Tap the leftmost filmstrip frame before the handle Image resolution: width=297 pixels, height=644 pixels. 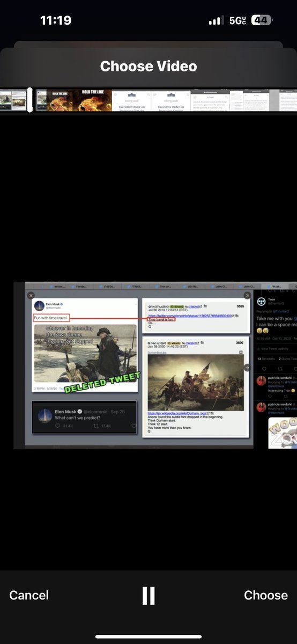(x=13, y=100)
